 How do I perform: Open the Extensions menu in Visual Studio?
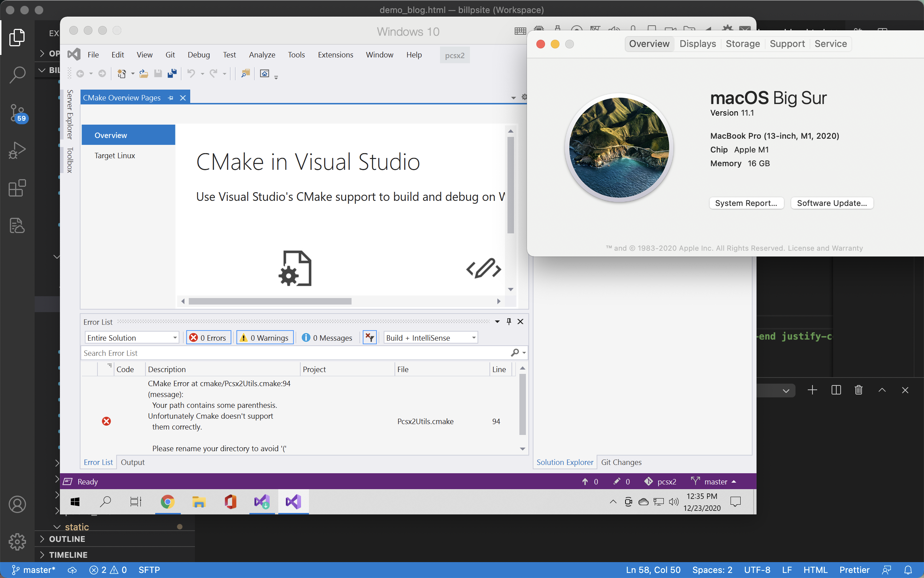(x=335, y=55)
